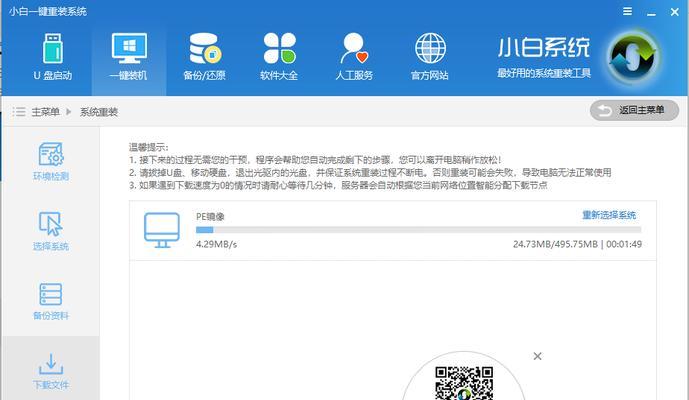This screenshot has width=689, height=400.
Task: Open 备份/还原 section
Action: (204, 57)
